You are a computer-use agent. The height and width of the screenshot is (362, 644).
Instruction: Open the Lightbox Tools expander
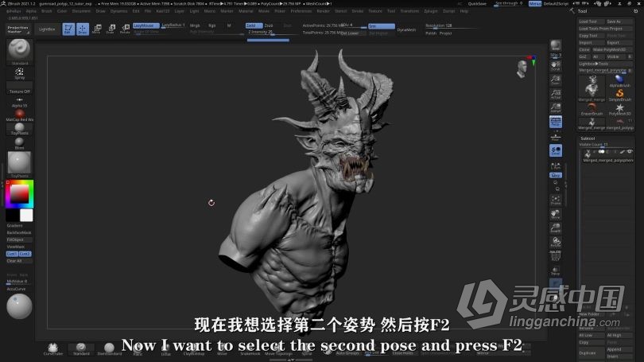(604, 64)
